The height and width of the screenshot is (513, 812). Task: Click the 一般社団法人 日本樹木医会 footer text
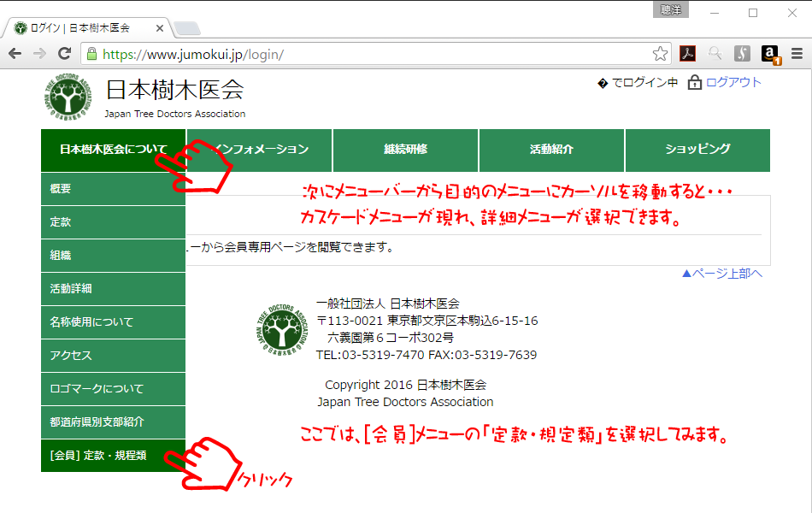pos(387,304)
